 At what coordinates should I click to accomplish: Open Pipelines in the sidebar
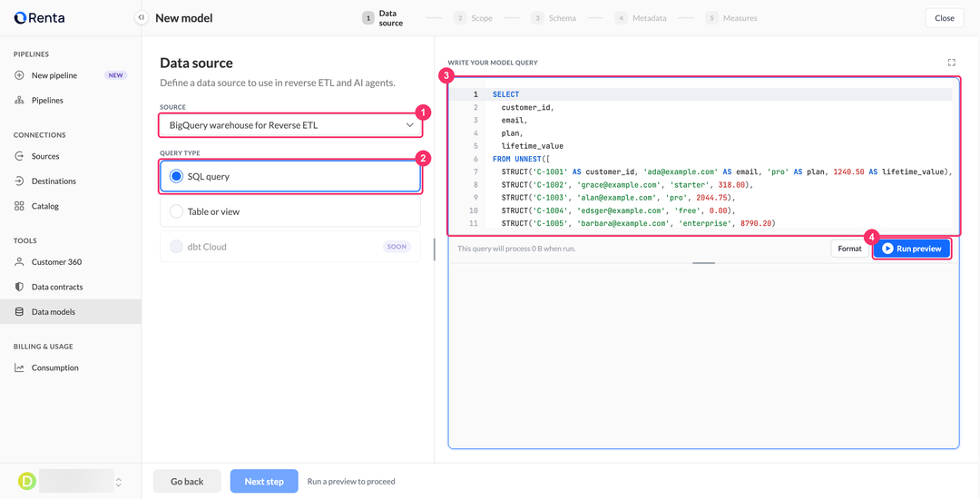coord(71,101)
